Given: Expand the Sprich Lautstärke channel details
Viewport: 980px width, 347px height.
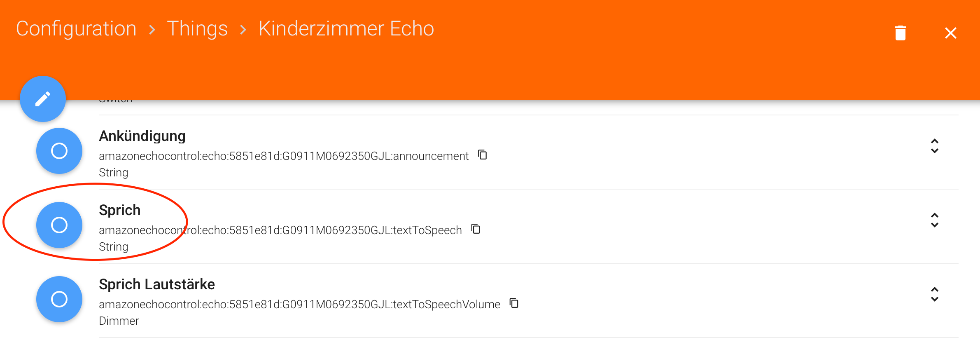Looking at the screenshot, I should (x=935, y=295).
